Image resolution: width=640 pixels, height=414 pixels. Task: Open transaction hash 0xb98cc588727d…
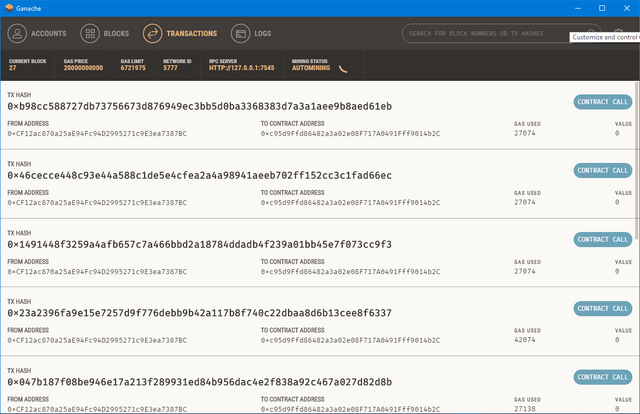click(200, 107)
